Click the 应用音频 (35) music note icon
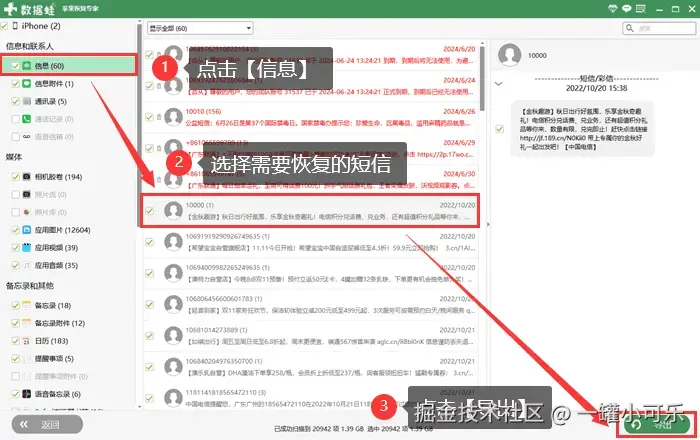700x440 pixels. point(27,265)
